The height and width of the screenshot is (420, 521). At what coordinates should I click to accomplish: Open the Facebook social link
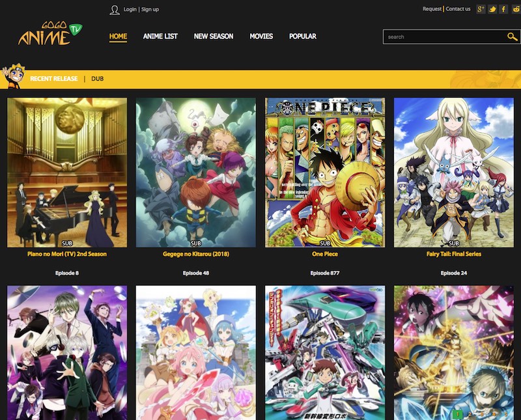[x=503, y=9]
